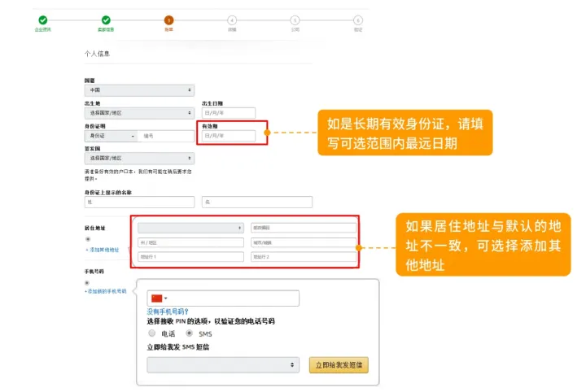Focus the 名 first name input field
The height and width of the screenshot is (392, 586).
coord(257,202)
